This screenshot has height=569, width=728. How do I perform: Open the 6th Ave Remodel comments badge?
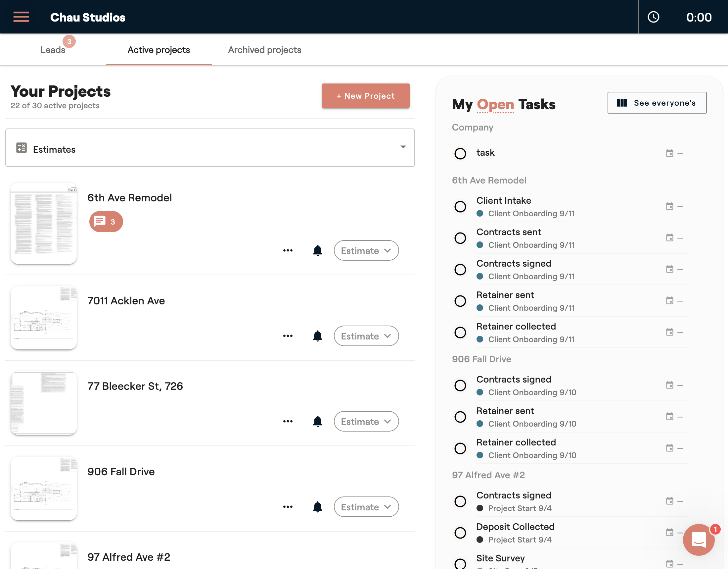pos(106,222)
